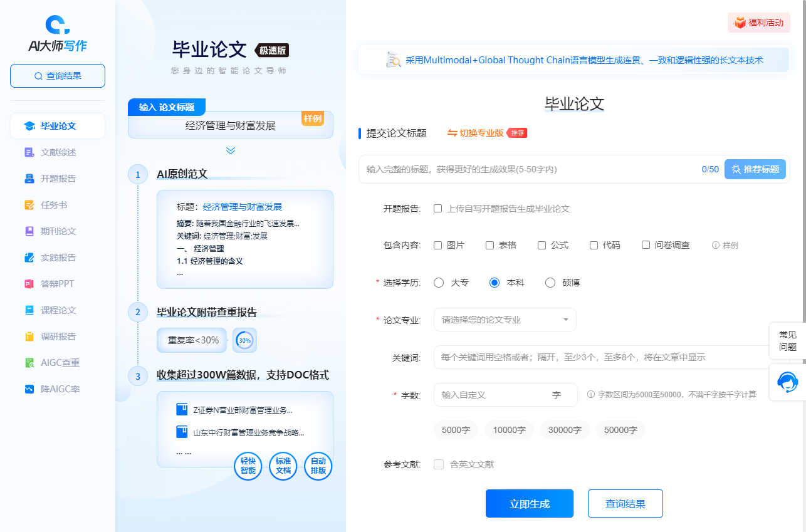Expand the double chevron under sample title
806x532 pixels.
click(x=231, y=150)
